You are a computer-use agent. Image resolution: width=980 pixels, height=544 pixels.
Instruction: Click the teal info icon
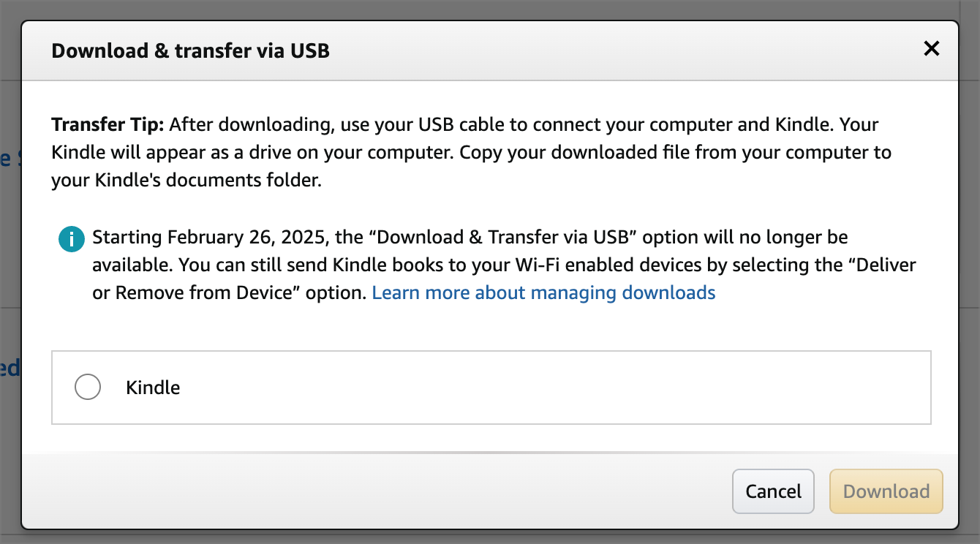(71, 238)
